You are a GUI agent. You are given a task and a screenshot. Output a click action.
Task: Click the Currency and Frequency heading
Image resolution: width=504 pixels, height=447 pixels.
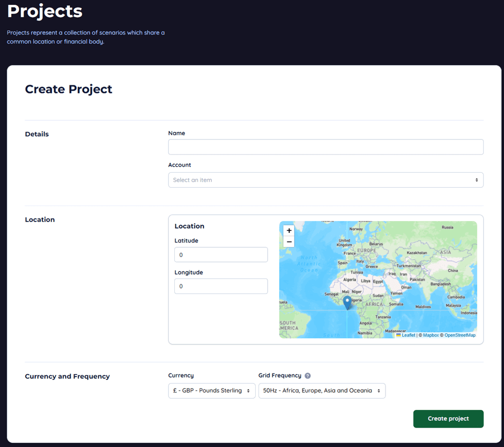pos(67,376)
